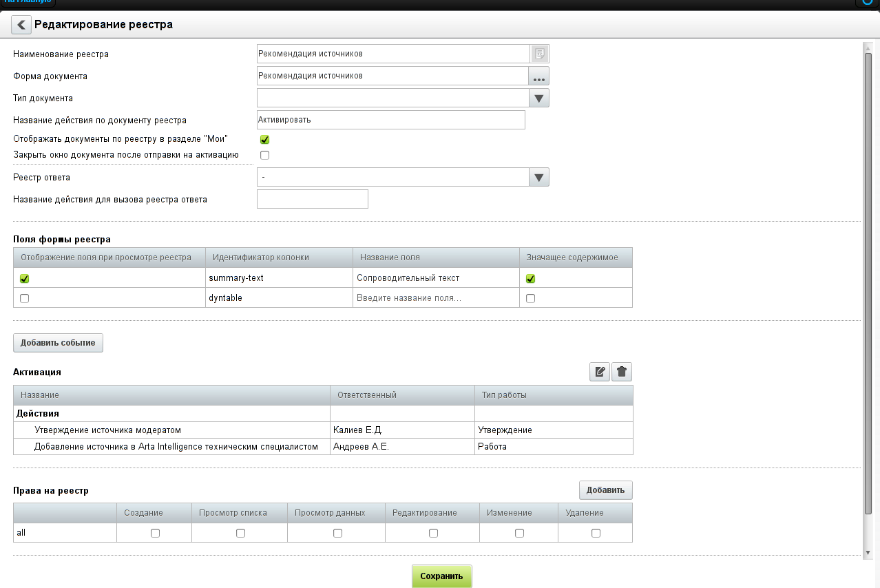Enable 'Удаление' permission for all
Viewport: 880px width, 588px height.
(x=596, y=533)
